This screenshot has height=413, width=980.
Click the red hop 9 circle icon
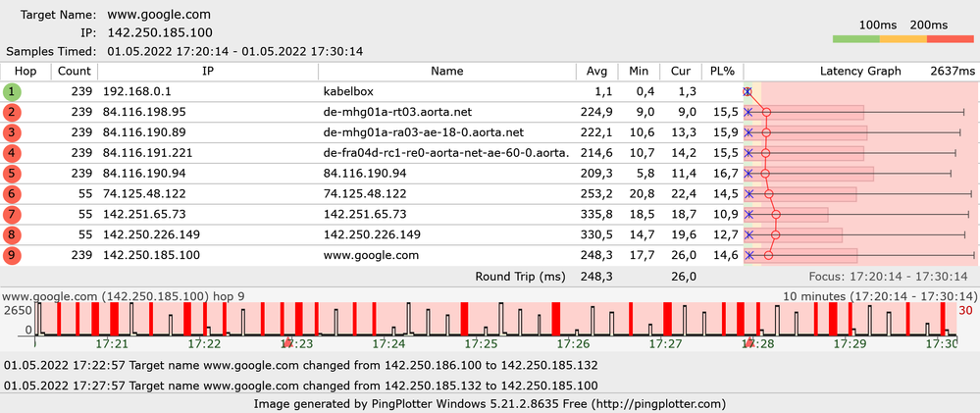pyautogui.click(x=12, y=255)
